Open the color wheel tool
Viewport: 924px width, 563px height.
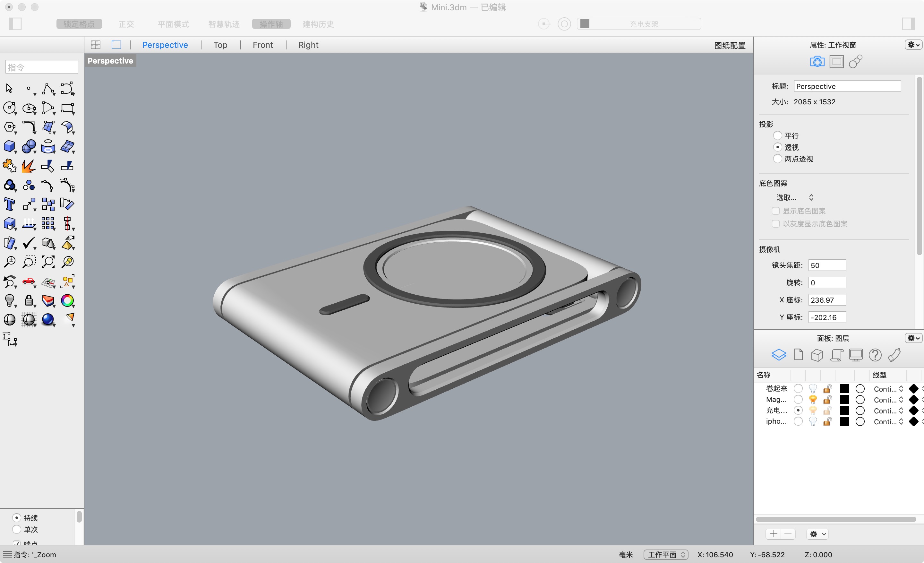pos(67,300)
